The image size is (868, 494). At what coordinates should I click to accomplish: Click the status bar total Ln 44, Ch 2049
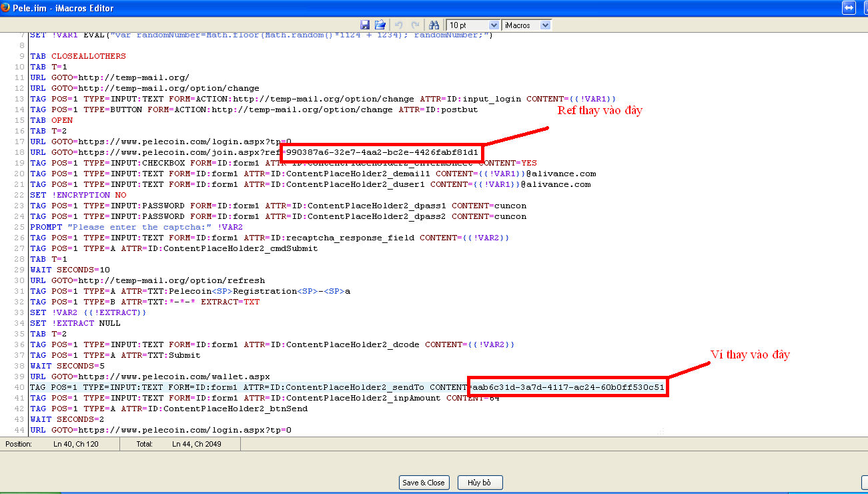point(197,444)
